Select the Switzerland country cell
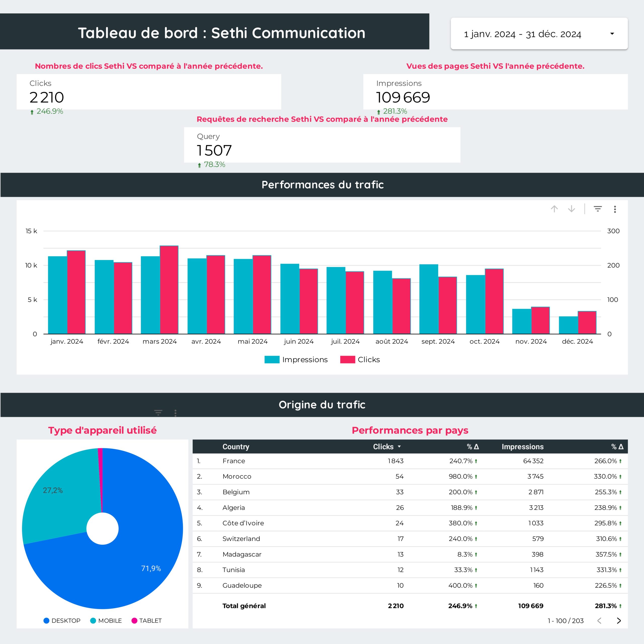 [241, 539]
